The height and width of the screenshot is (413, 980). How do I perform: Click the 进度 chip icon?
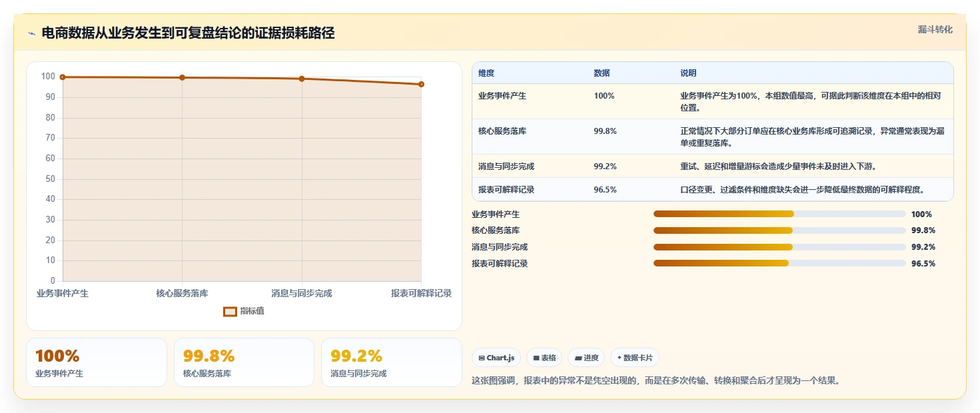tap(578, 358)
